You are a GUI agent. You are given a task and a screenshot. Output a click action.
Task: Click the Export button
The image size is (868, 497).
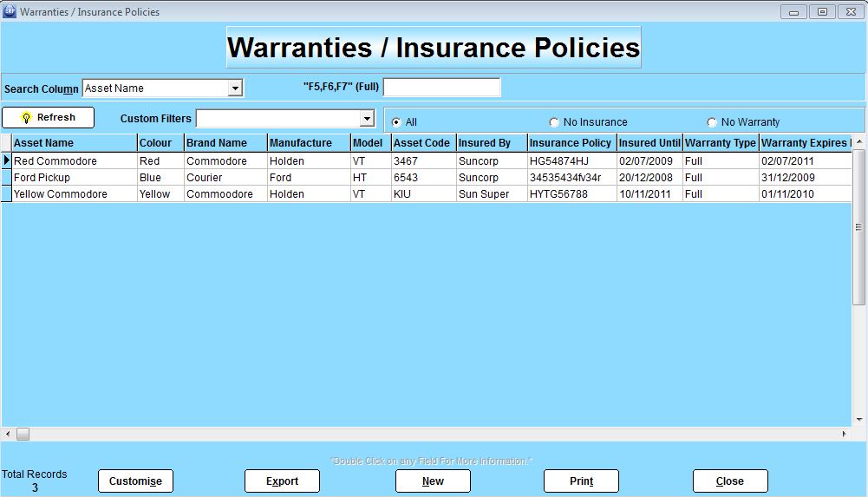[x=282, y=481]
